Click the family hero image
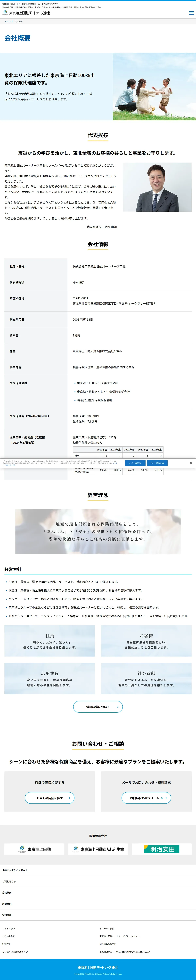This screenshot has width=196, height=980. tap(154, 87)
